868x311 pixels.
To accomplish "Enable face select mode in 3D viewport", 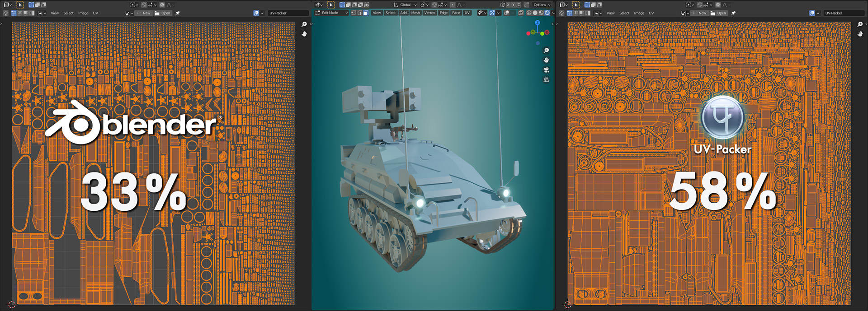I will (366, 13).
